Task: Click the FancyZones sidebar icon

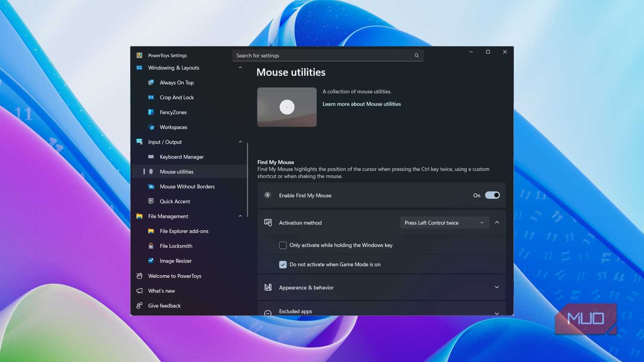Action: coord(151,112)
